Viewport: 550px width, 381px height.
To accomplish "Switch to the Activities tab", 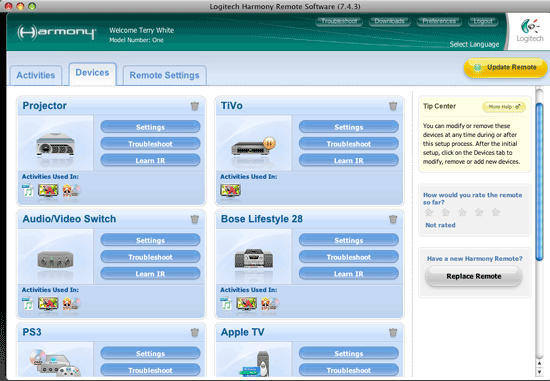I will click(x=36, y=75).
